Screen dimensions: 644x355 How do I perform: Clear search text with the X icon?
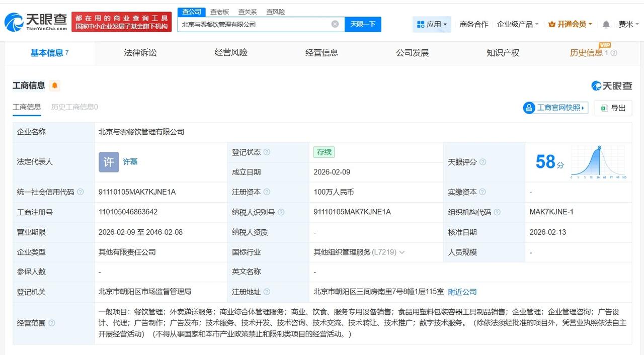point(335,24)
